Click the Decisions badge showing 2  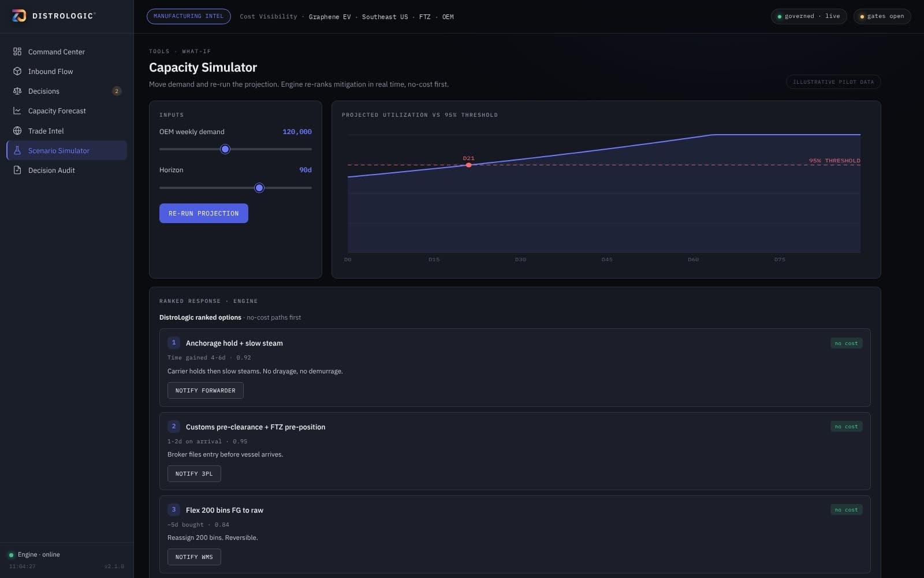(117, 91)
